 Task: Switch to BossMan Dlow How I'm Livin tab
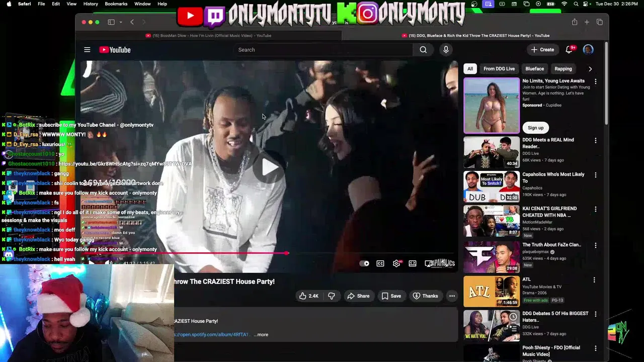pos(208,36)
